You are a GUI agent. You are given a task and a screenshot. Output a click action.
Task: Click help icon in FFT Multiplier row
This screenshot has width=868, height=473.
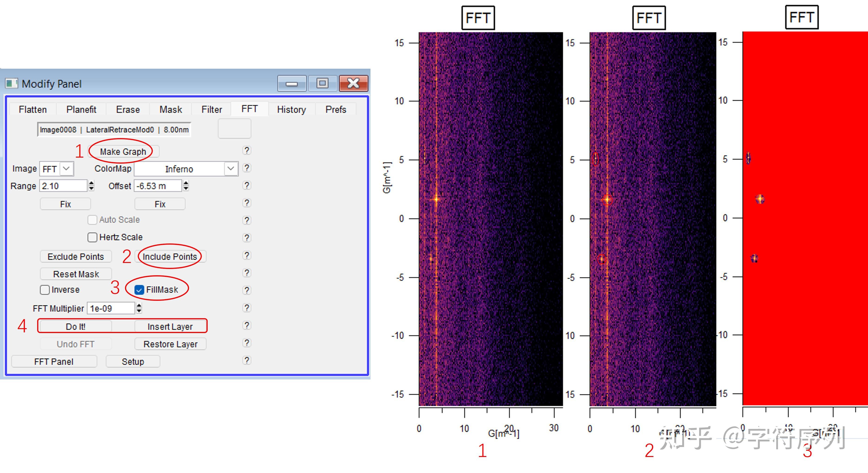[247, 308]
